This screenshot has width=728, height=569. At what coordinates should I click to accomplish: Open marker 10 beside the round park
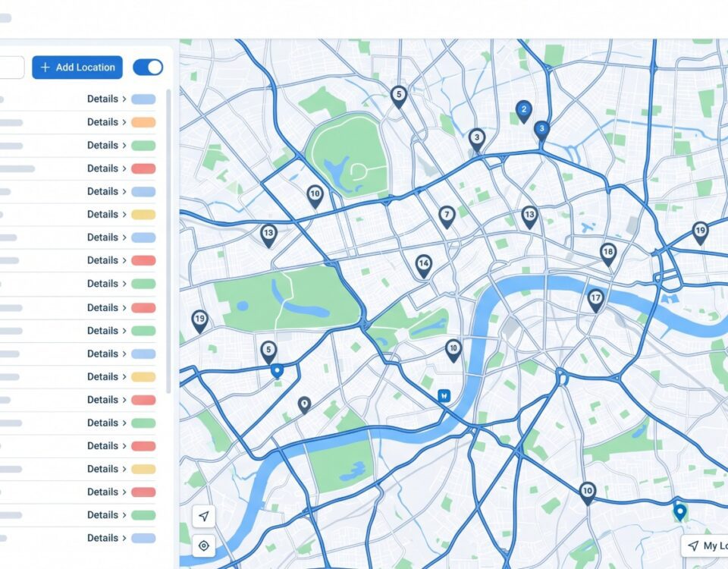[x=315, y=196]
